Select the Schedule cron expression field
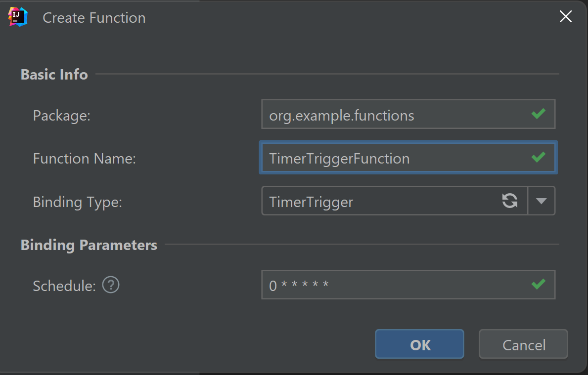Image resolution: width=588 pixels, height=375 pixels. pyautogui.click(x=396, y=285)
